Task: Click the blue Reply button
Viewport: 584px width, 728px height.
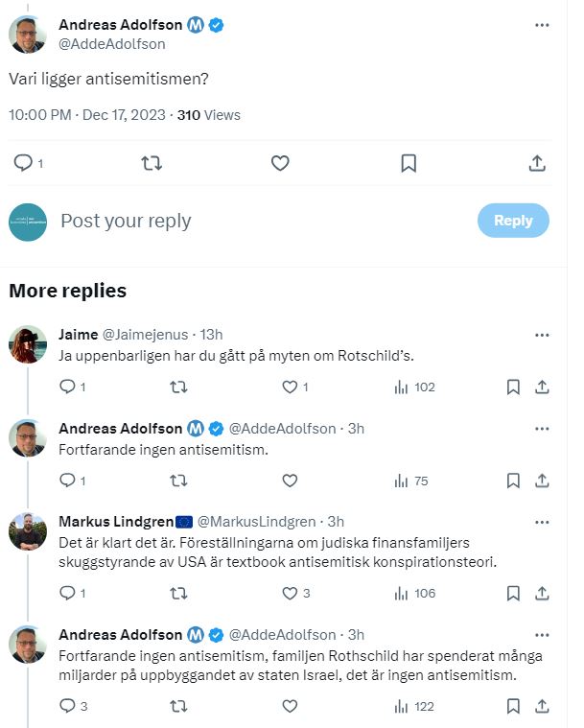Action: pyautogui.click(x=513, y=221)
